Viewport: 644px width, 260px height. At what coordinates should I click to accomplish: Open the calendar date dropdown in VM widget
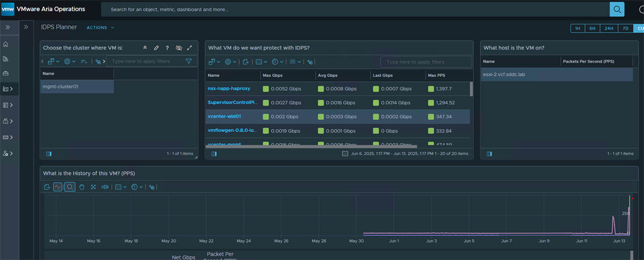tap(261, 62)
